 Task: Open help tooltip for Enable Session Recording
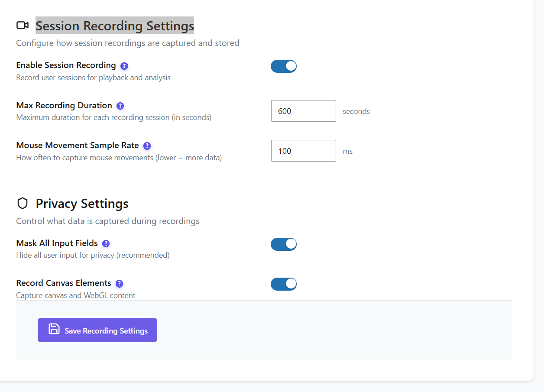(x=124, y=66)
